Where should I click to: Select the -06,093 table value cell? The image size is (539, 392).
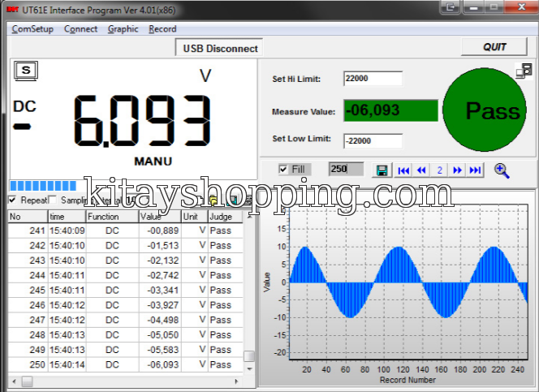pyautogui.click(x=160, y=364)
